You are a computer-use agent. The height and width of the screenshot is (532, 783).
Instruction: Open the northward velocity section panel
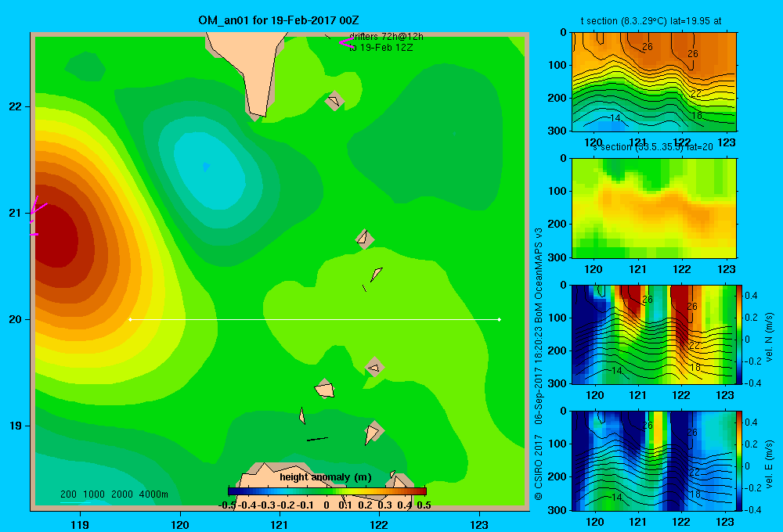click(x=654, y=334)
